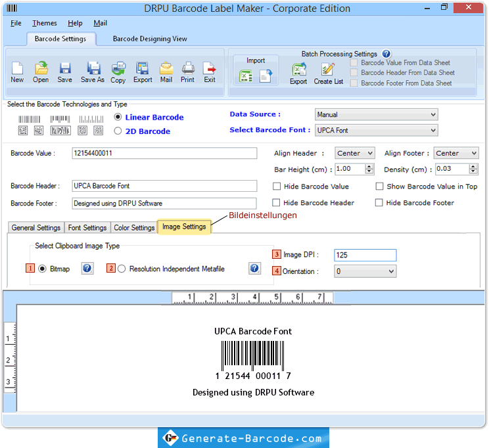Click the Save As icon
Screen dimensions: 489x448
[93, 68]
